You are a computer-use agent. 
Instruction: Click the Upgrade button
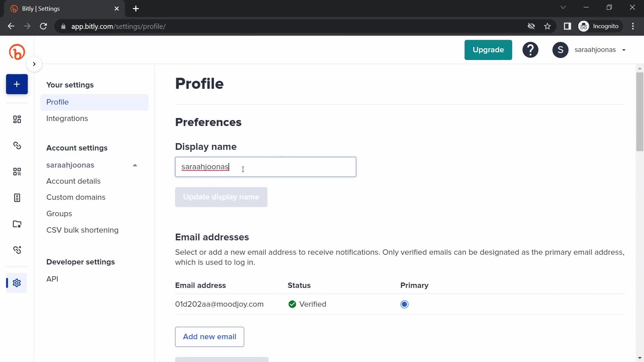click(x=488, y=50)
